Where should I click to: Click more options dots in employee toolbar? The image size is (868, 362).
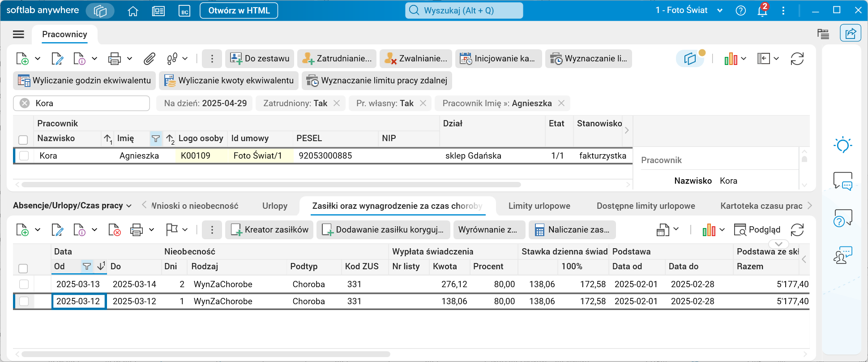point(212,59)
